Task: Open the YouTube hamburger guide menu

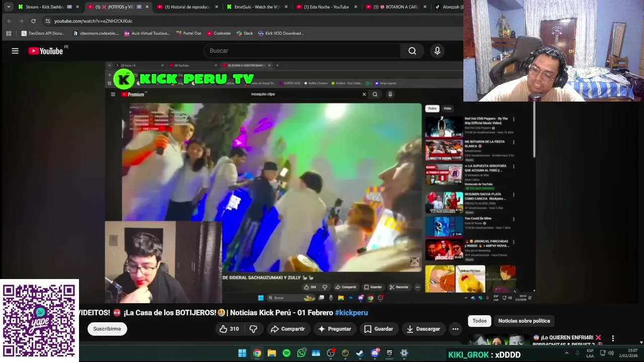Action: 15,51
